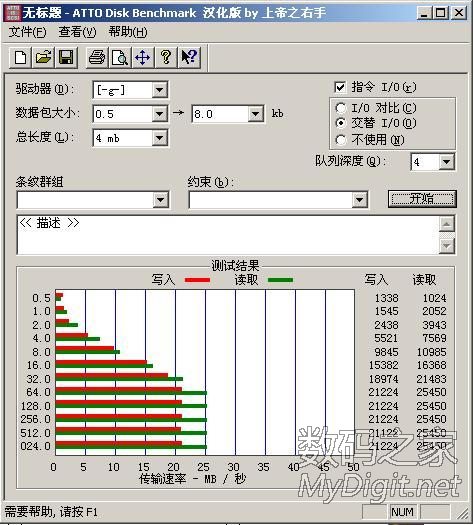Click the four-arrow move icon
Screen dimensions: 473x525
[143, 58]
